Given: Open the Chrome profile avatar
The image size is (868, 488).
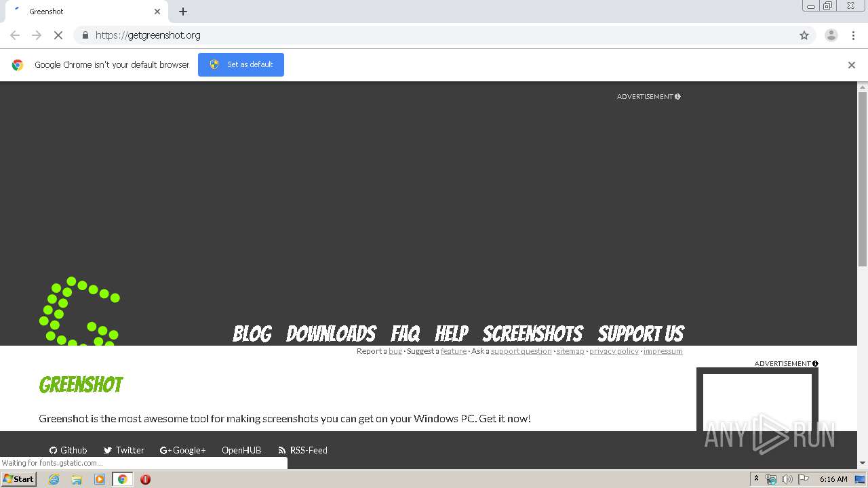Looking at the screenshot, I should (x=831, y=35).
